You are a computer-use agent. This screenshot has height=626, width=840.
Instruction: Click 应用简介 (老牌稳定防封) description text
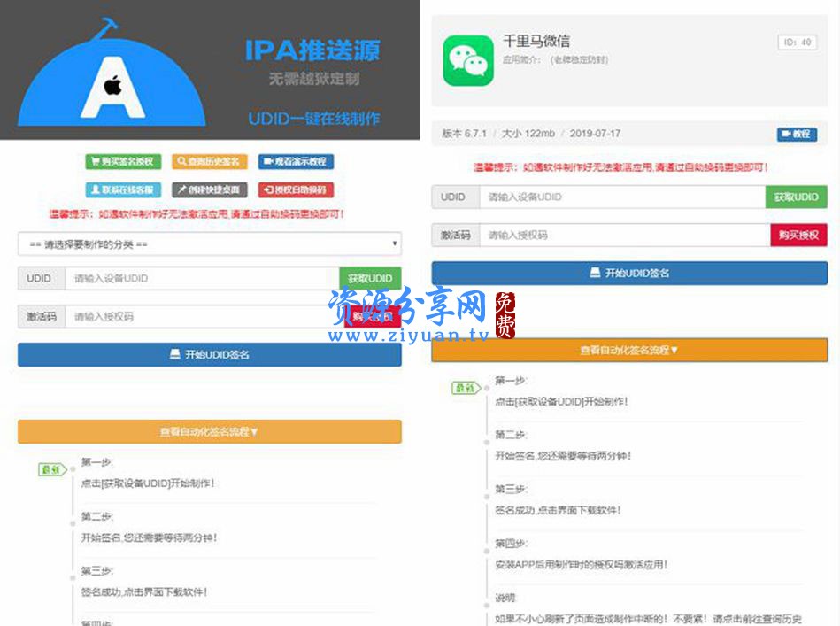coord(555,59)
